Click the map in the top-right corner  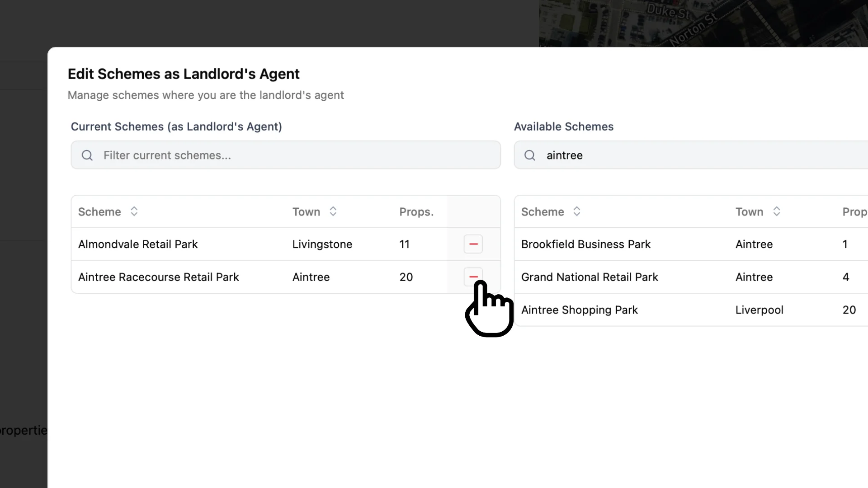[x=723, y=23]
